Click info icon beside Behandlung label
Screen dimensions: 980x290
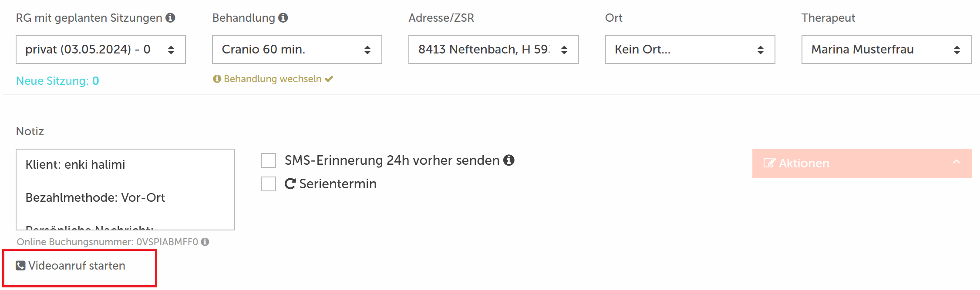[x=283, y=18]
